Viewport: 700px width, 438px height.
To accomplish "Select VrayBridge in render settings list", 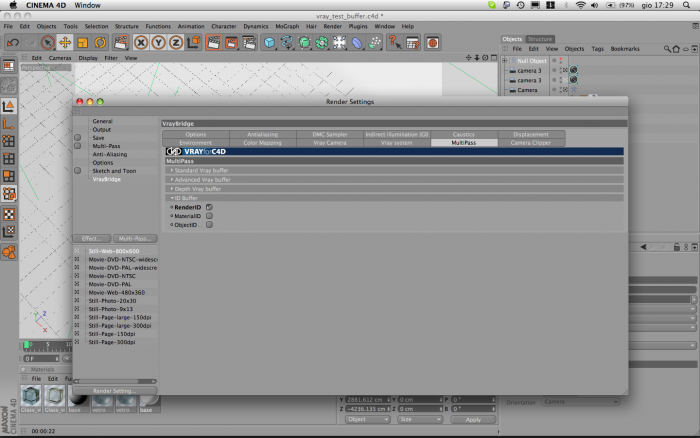I will click(107, 179).
